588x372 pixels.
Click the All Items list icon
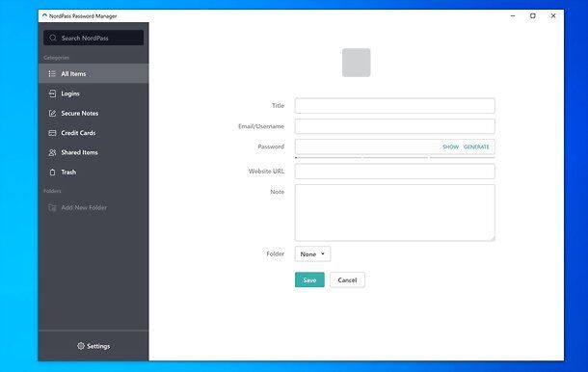[x=52, y=74]
